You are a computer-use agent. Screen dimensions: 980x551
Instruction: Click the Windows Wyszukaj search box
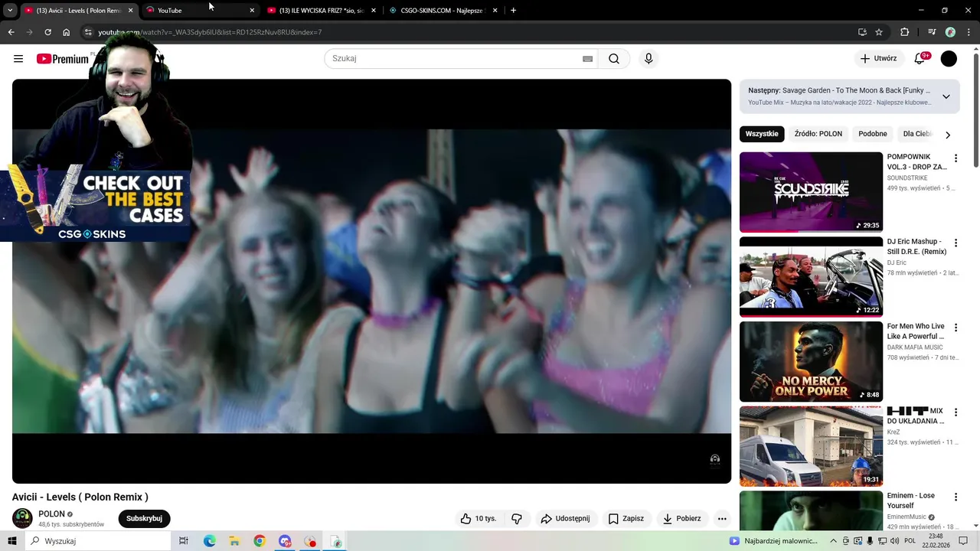pos(98,541)
